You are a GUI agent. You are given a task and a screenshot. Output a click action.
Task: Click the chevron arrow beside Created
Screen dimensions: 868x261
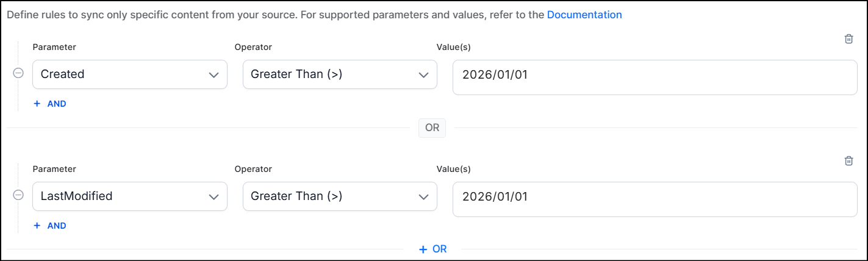pyautogui.click(x=213, y=75)
